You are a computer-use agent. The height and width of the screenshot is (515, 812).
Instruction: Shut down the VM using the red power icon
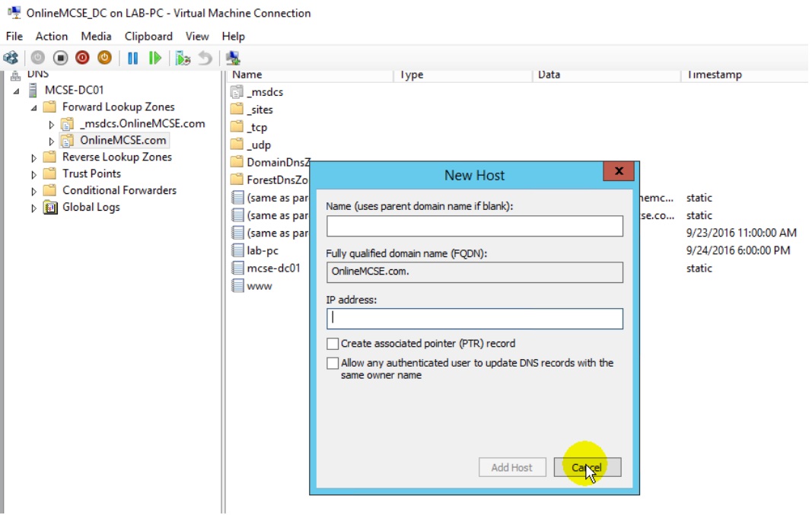click(x=82, y=58)
